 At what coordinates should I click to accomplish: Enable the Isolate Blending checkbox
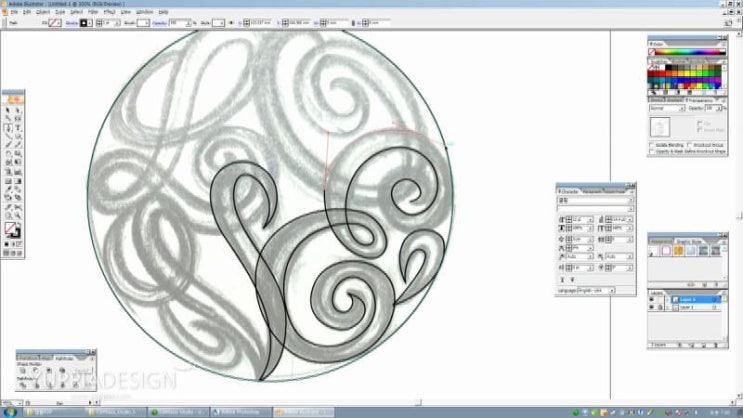pyautogui.click(x=652, y=144)
